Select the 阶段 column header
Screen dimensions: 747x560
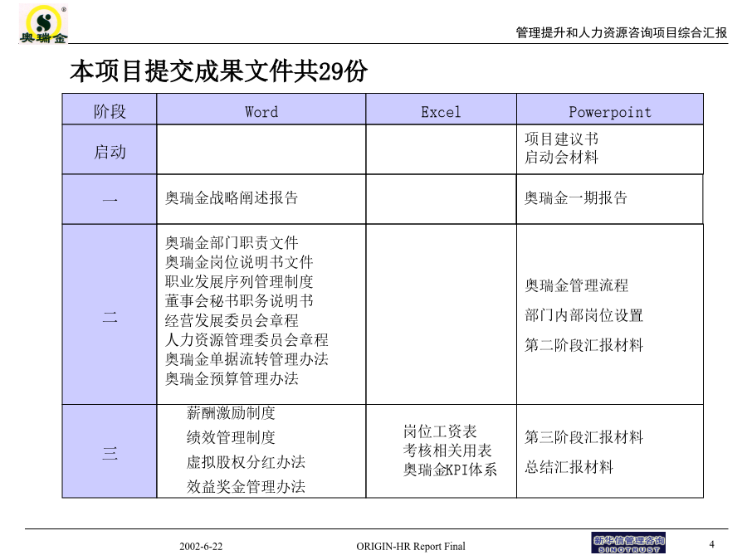click(110, 111)
